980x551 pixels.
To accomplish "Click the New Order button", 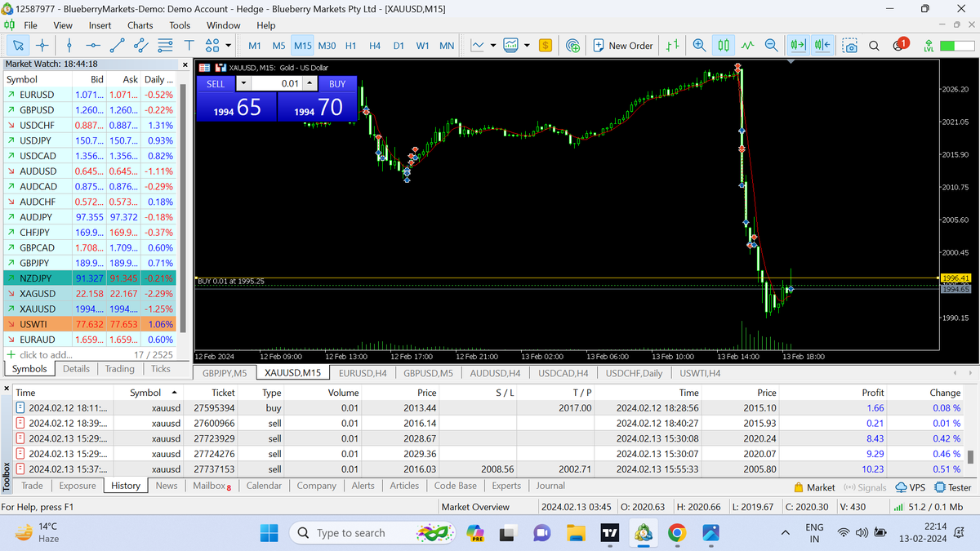I will (x=623, y=46).
